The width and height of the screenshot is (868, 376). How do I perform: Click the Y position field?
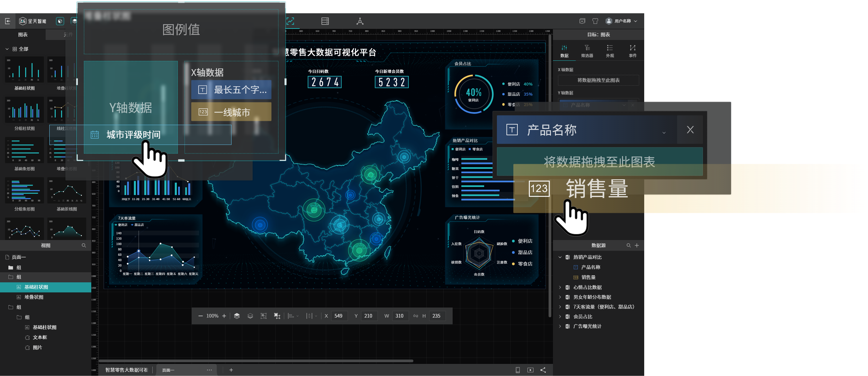coord(369,316)
